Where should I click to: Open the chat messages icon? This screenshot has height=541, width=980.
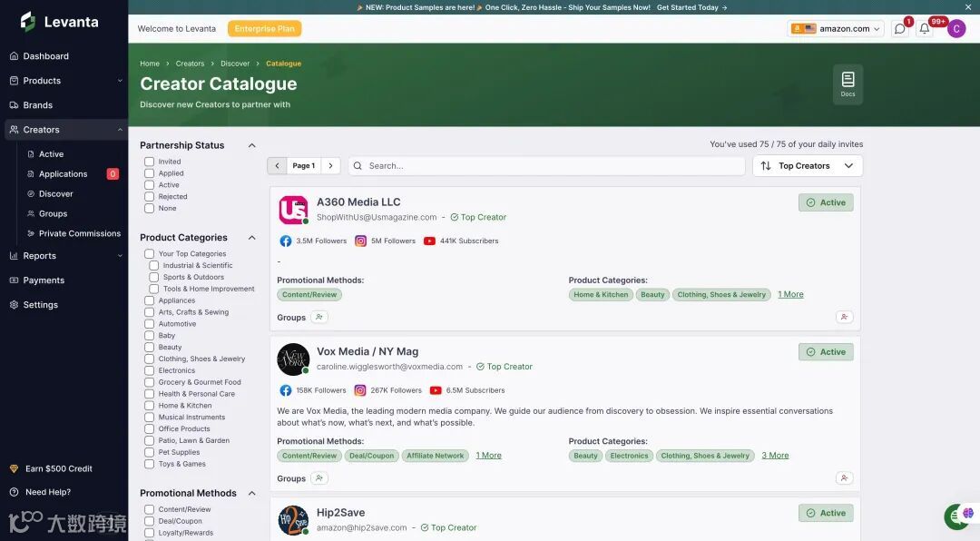pos(899,29)
